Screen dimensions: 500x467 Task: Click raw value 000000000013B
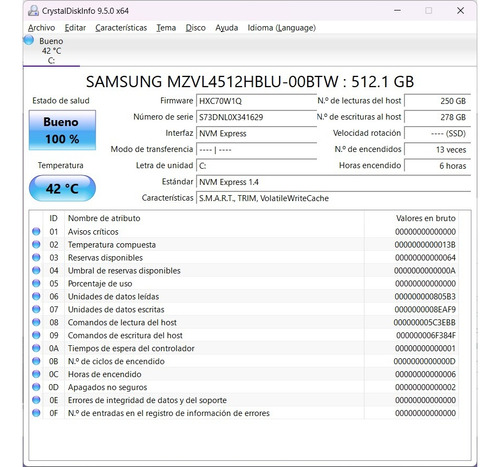(425, 245)
